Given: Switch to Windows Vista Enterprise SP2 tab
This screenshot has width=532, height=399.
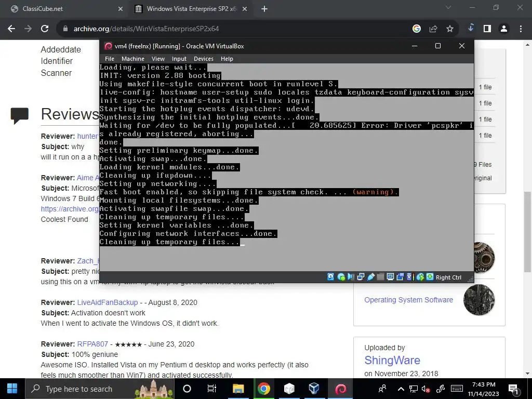Looking at the screenshot, I should point(191,9).
